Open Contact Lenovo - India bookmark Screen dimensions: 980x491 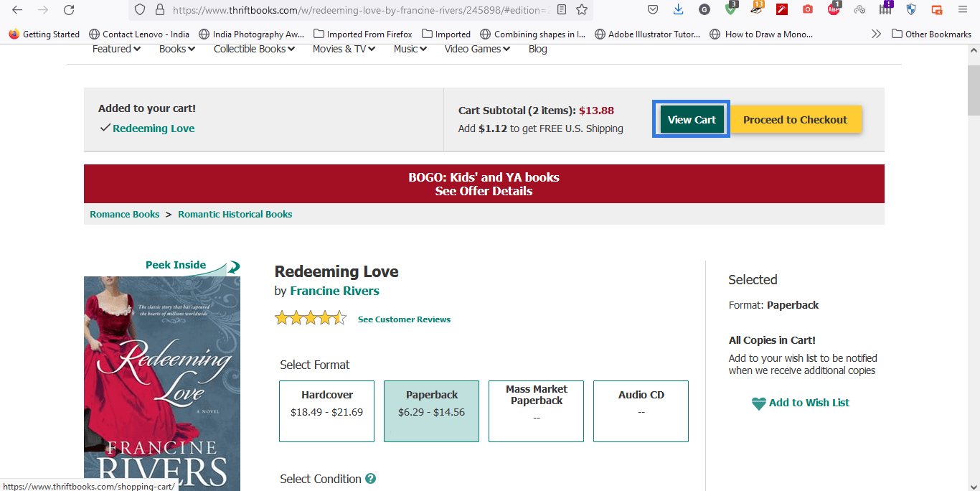(139, 34)
